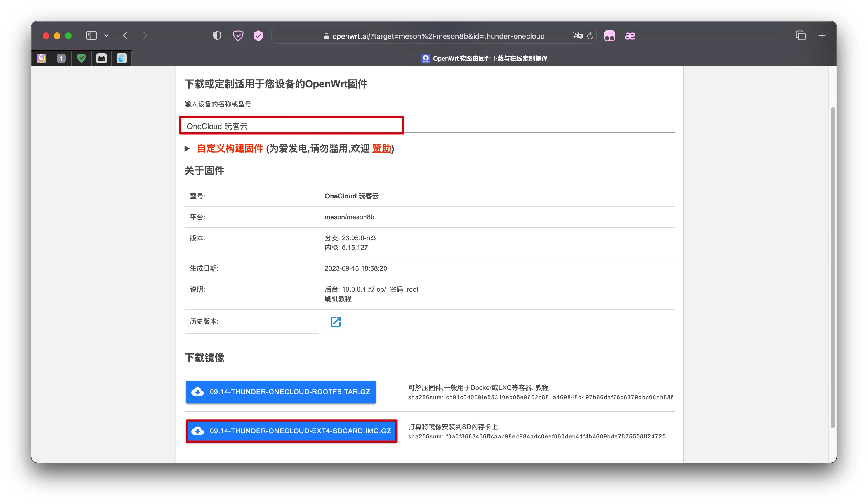Click the branch text 分支: 23.05.0-rc3
The image size is (868, 504).
click(350, 238)
